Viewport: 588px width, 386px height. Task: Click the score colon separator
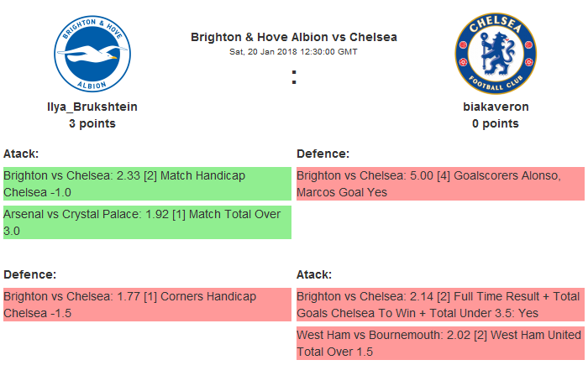tap(294, 77)
